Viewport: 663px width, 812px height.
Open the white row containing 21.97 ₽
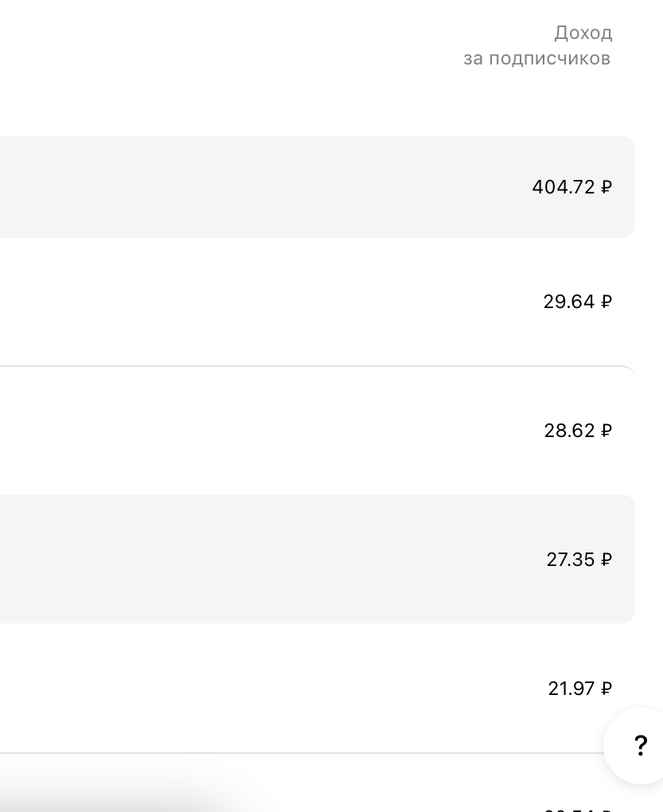[x=318, y=689]
